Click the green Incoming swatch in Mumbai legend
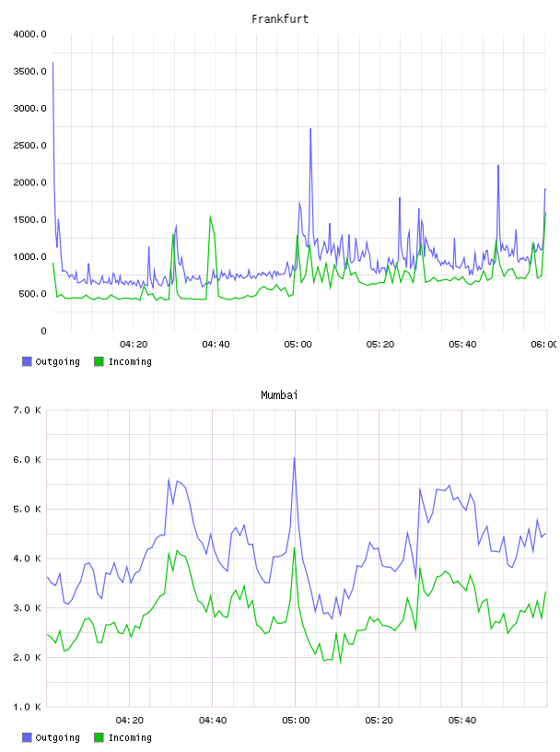Viewport: 560px width, 752px height. pos(99,737)
